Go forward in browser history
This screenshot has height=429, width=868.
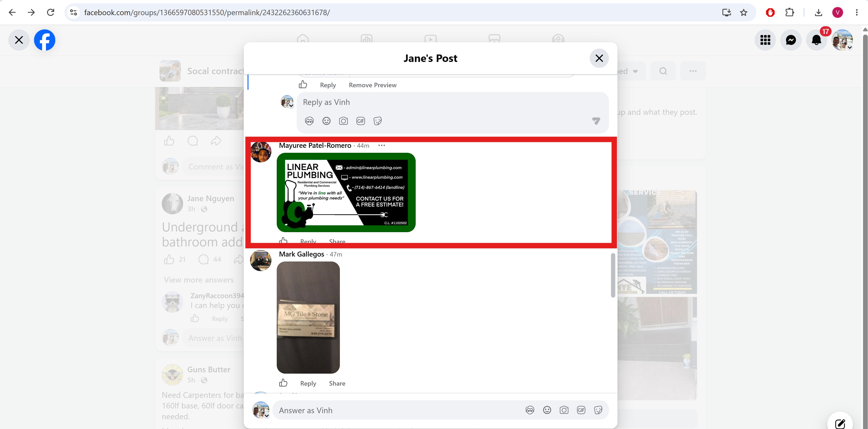[31, 12]
